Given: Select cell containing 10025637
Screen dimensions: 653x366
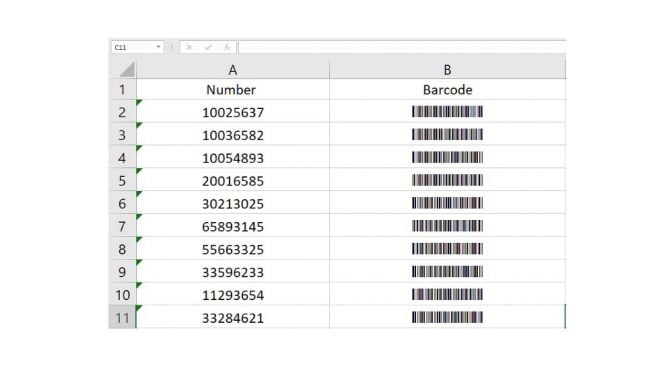Looking at the screenshot, I should pyautogui.click(x=233, y=112).
